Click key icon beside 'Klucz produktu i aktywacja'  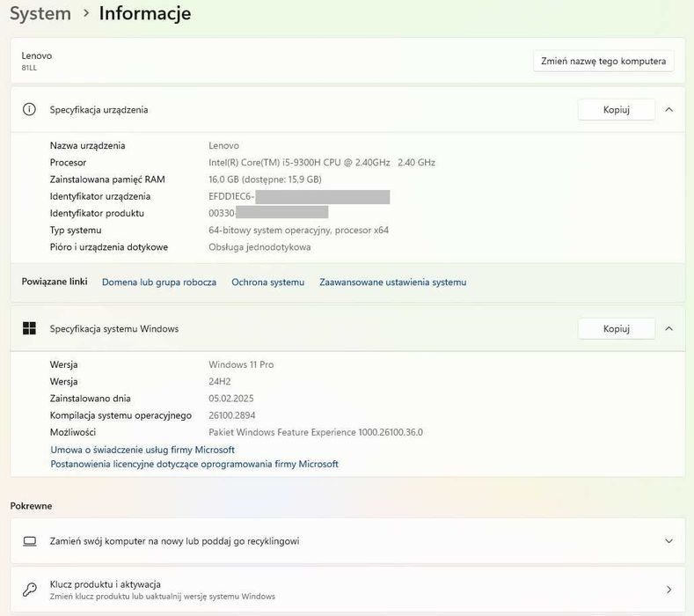coord(30,590)
